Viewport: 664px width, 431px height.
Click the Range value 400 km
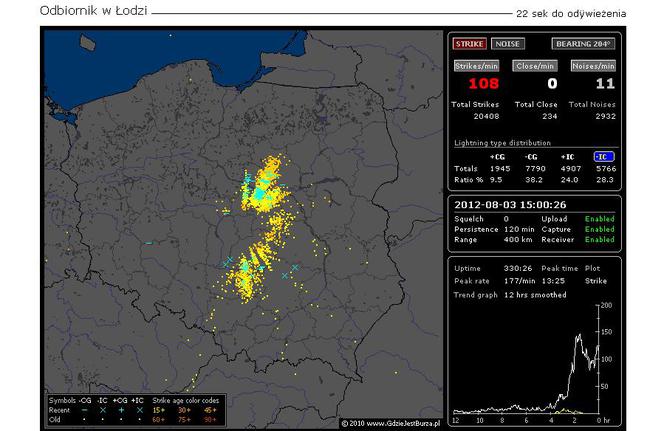(x=518, y=239)
